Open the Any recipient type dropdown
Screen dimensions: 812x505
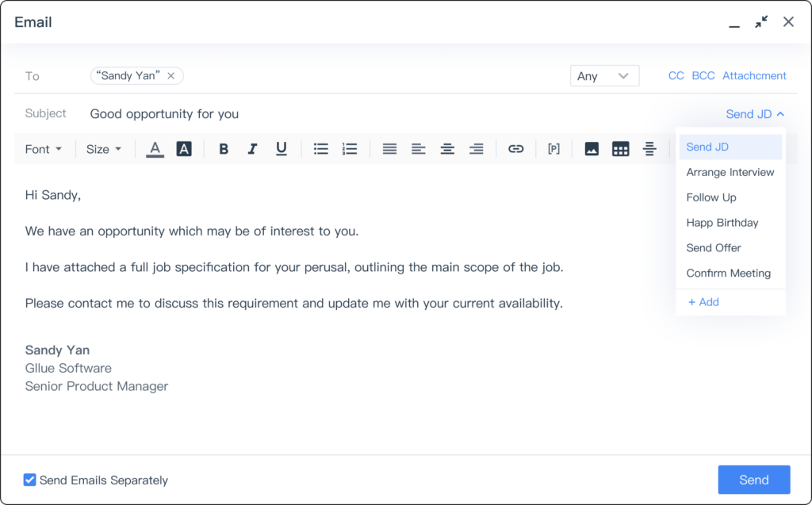pos(604,75)
